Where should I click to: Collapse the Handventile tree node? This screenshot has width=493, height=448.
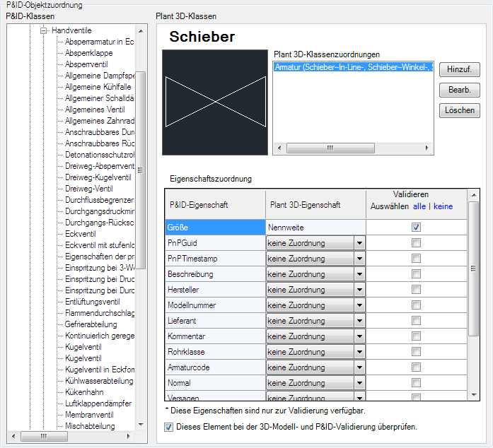(x=43, y=31)
